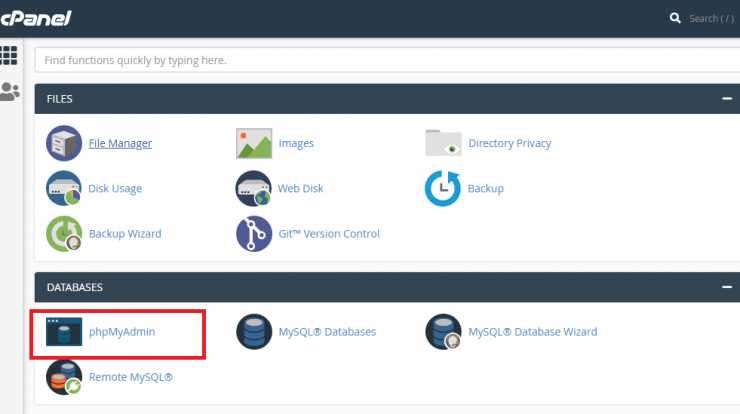This screenshot has height=414, width=740.
Task: Open the File Manager icon
Action: click(64, 143)
